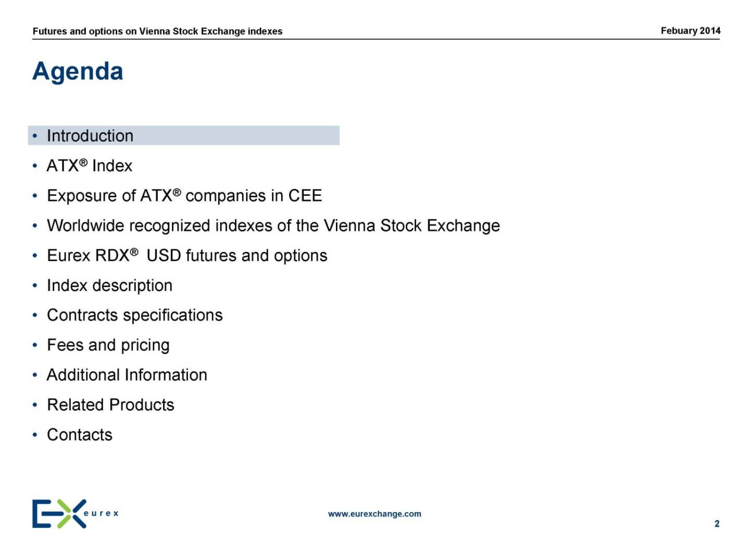Click the Febuary 2014 date text
Viewport: 750px width, 560px height.
tap(691, 31)
